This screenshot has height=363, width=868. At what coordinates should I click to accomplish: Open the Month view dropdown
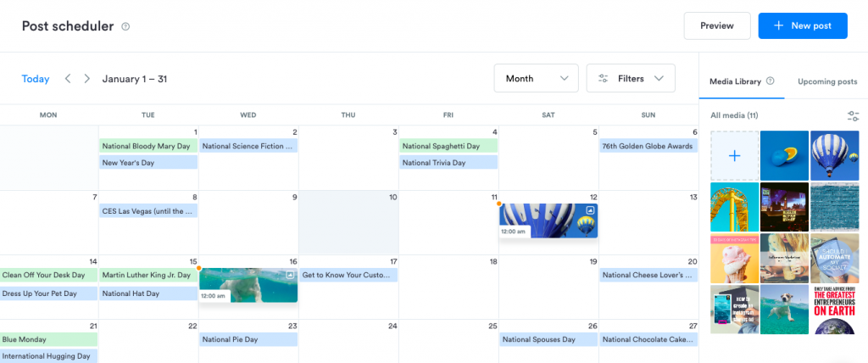pos(536,79)
